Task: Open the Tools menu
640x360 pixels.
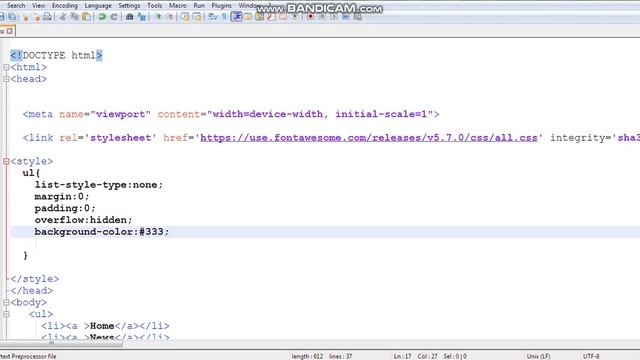Action: (x=155, y=5)
